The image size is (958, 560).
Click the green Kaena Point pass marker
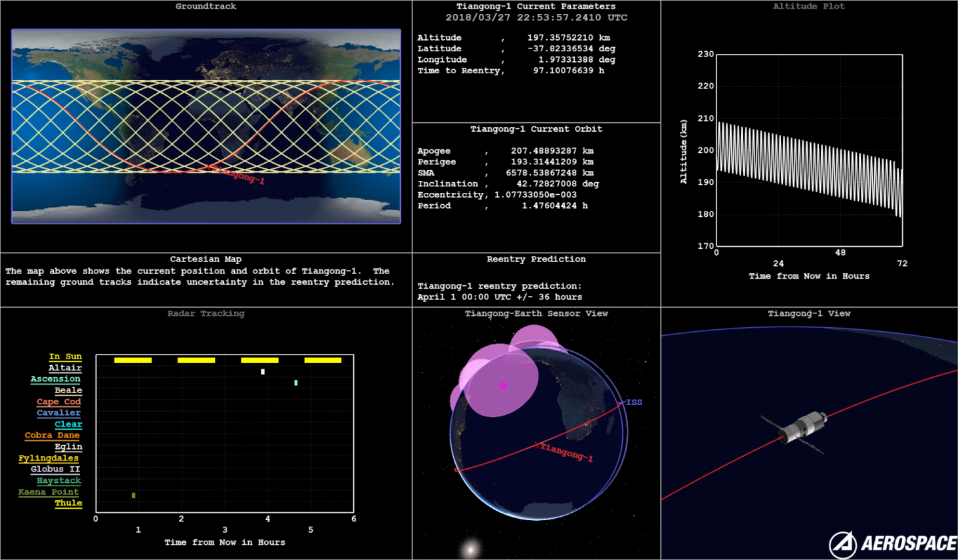tap(134, 495)
